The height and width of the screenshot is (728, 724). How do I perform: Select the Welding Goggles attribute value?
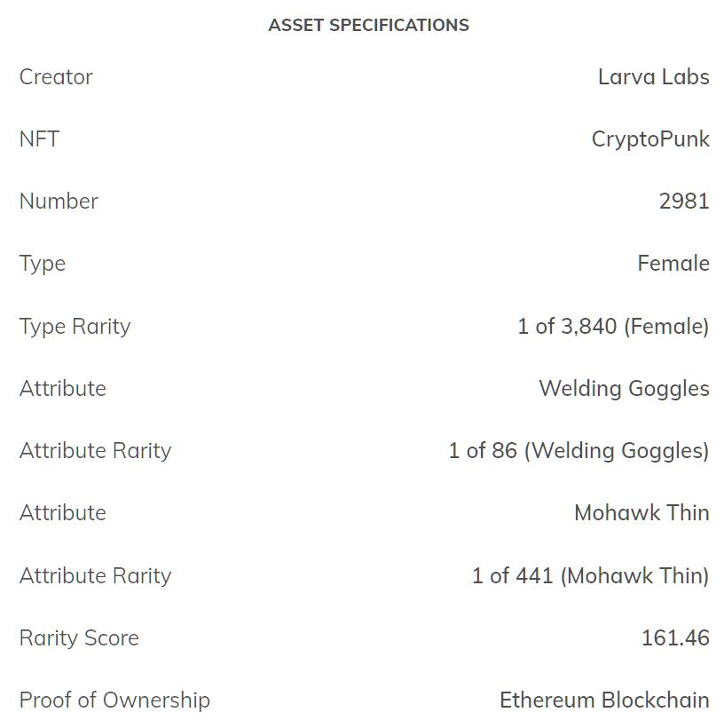[624, 389]
